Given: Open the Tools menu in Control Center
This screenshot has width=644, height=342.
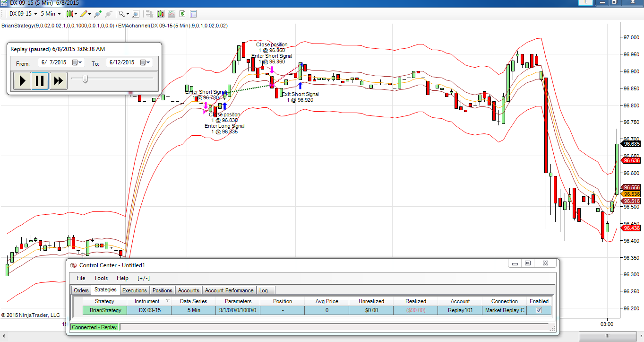Looking at the screenshot, I should tap(101, 278).
